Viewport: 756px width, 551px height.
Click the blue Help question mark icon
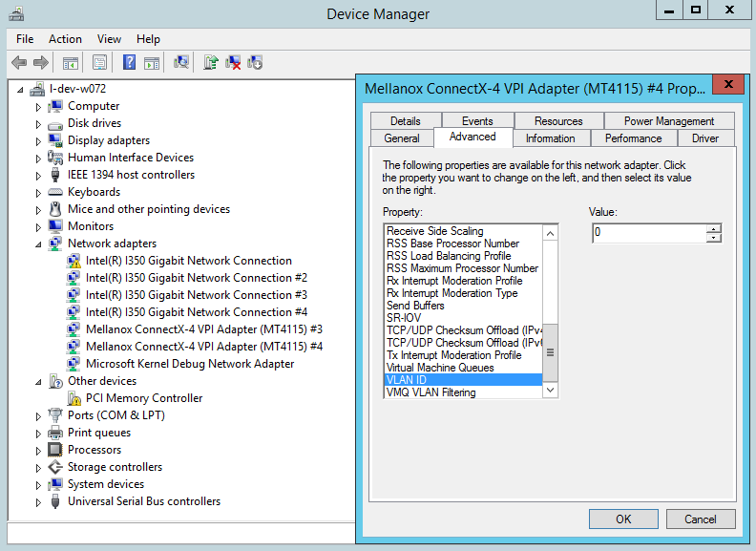pos(129,62)
